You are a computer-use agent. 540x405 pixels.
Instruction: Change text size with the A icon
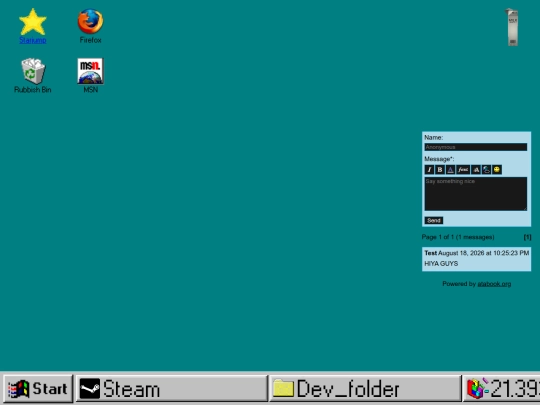coord(476,169)
